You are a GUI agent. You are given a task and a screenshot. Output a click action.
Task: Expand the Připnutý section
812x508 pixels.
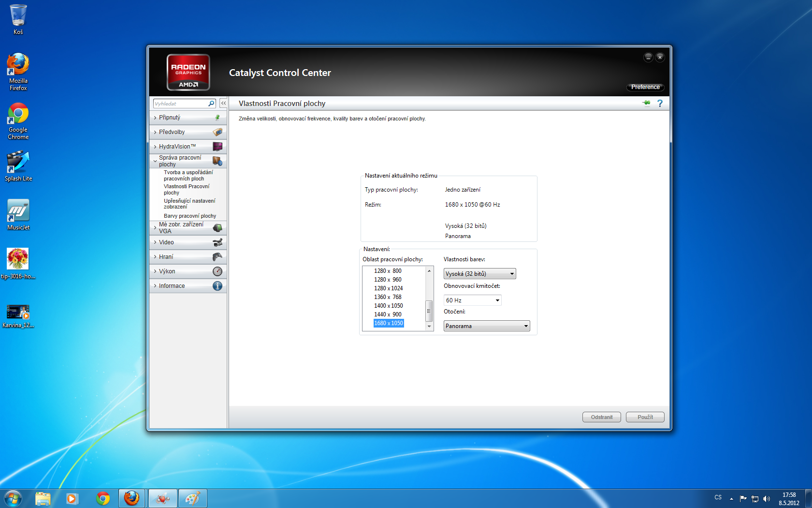point(188,118)
